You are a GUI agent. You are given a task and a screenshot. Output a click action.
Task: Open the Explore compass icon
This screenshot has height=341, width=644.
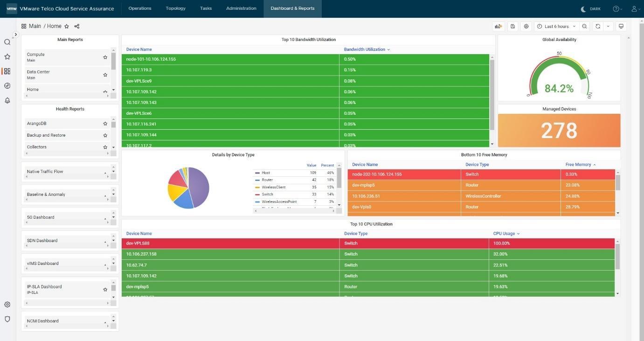(7, 86)
